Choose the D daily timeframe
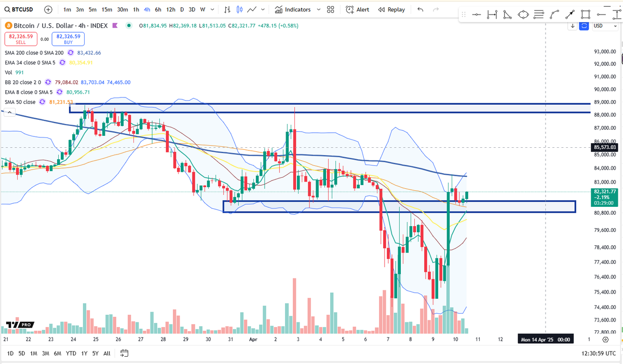Image resolution: width=623 pixels, height=364 pixels. [182, 9]
